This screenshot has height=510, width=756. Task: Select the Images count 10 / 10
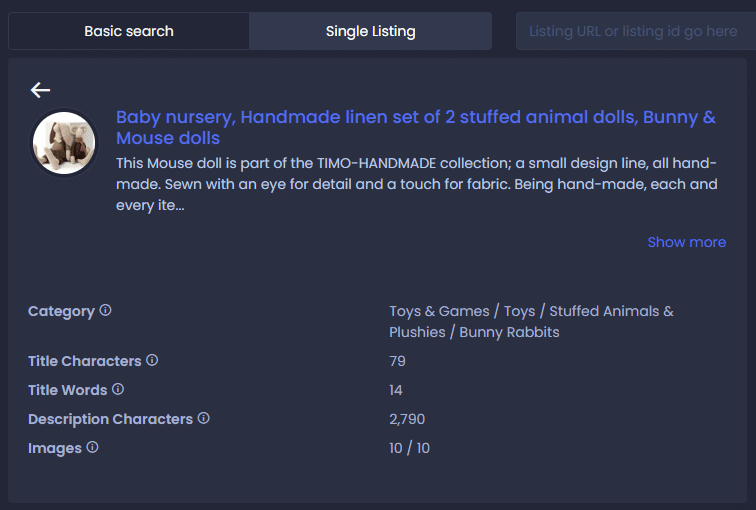pos(409,448)
